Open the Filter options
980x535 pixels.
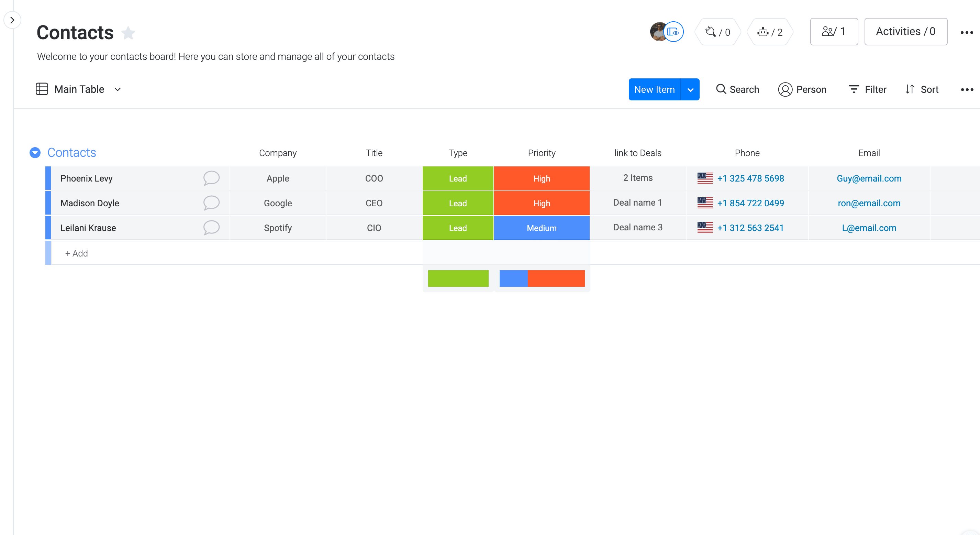867,89
